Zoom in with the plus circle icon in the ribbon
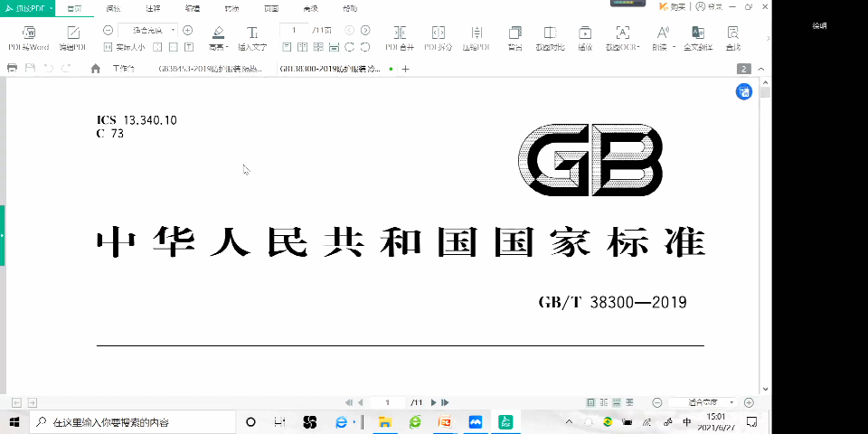The height and width of the screenshot is (434, 868). point(188,30)
